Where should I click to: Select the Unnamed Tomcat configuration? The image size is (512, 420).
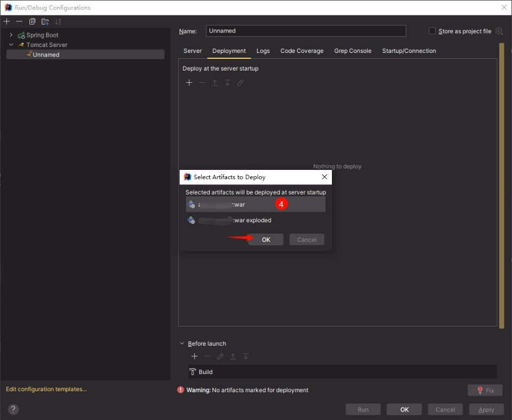click(x=46, y=55)
